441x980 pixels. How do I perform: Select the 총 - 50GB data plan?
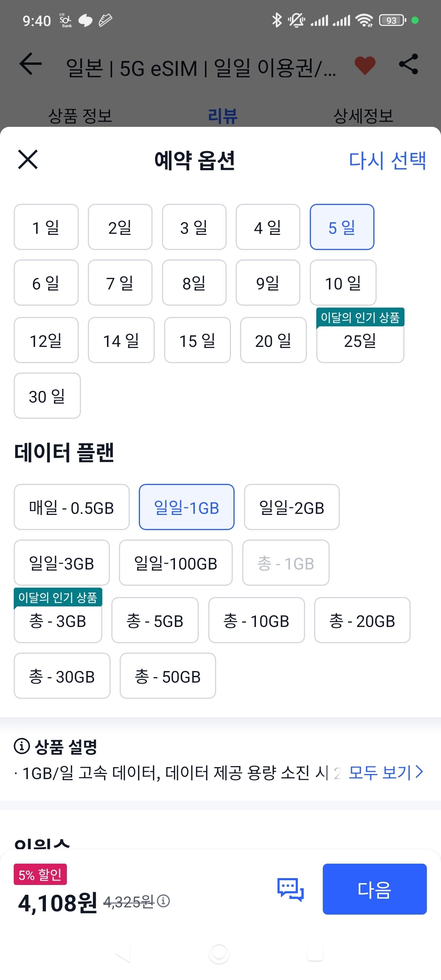(168, 676)
